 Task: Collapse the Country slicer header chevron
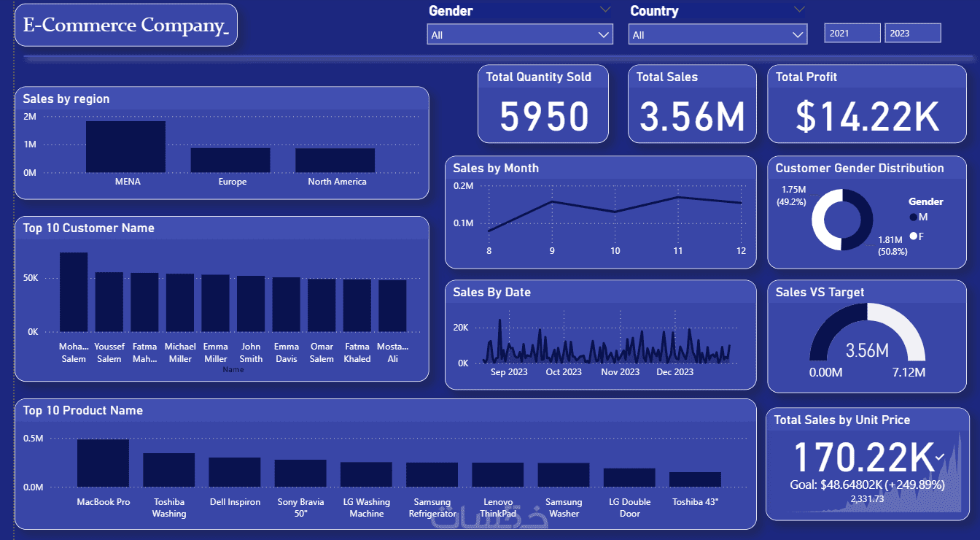tap(800, 10)
